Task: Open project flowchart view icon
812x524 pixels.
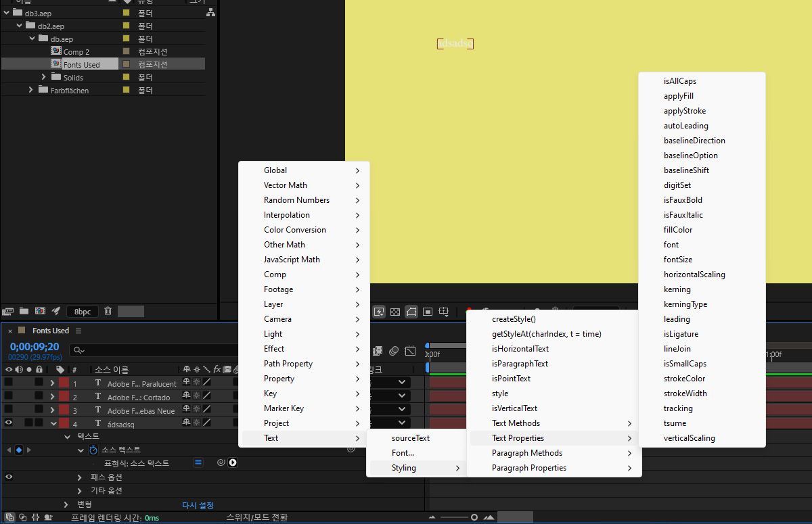Action: point(211,12)
